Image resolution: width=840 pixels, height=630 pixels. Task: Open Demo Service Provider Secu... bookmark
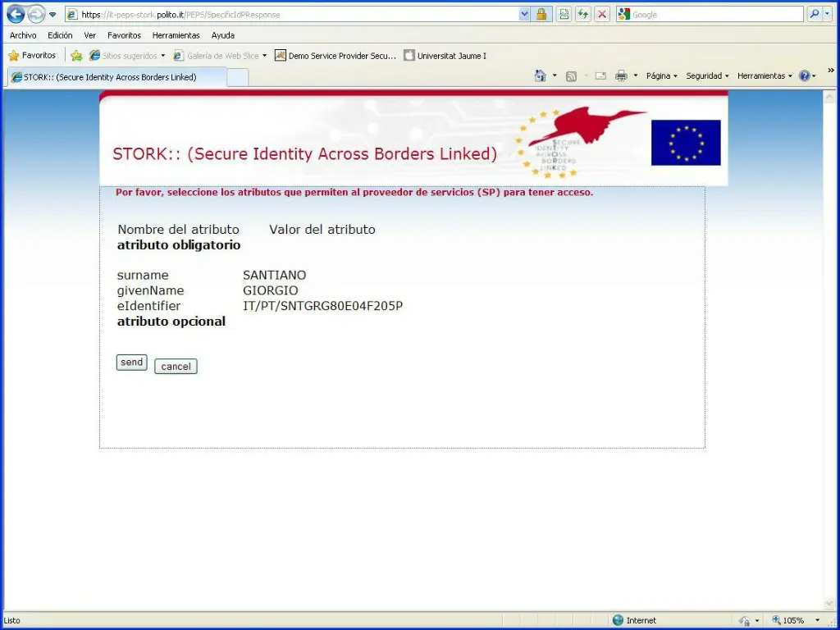(336, 56)
